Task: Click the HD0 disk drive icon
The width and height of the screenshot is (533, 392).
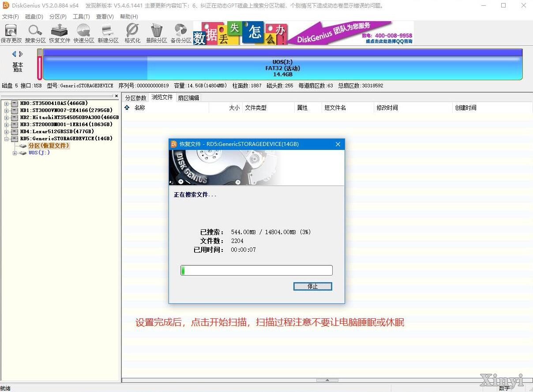Action: pyautogui.click(x=15, y=103)
